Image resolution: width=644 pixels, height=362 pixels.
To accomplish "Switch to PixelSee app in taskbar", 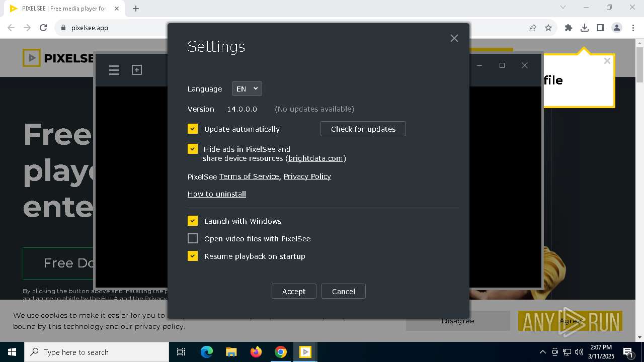I will 305,352.
